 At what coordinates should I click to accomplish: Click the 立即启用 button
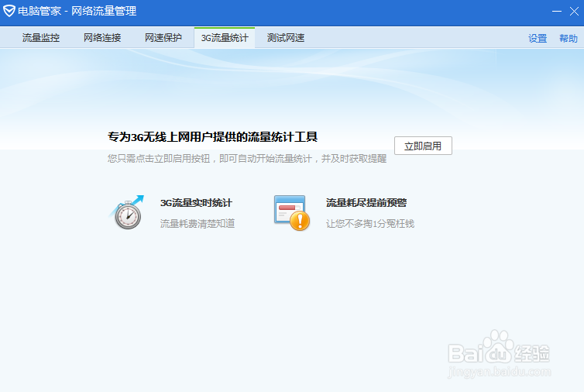423,146
